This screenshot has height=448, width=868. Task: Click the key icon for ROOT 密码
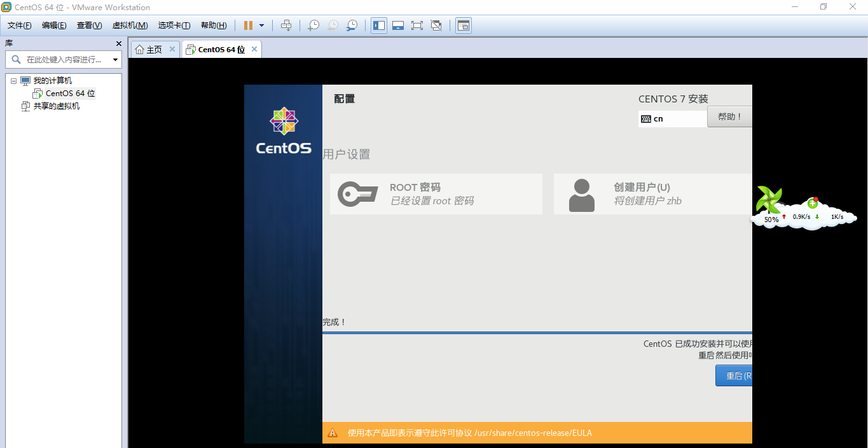(357, 194)
